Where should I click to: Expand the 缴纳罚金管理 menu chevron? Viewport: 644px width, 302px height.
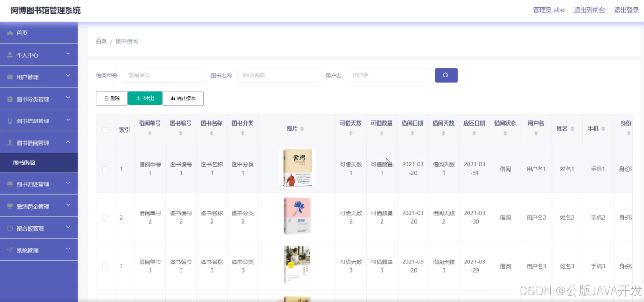[68, 205]
